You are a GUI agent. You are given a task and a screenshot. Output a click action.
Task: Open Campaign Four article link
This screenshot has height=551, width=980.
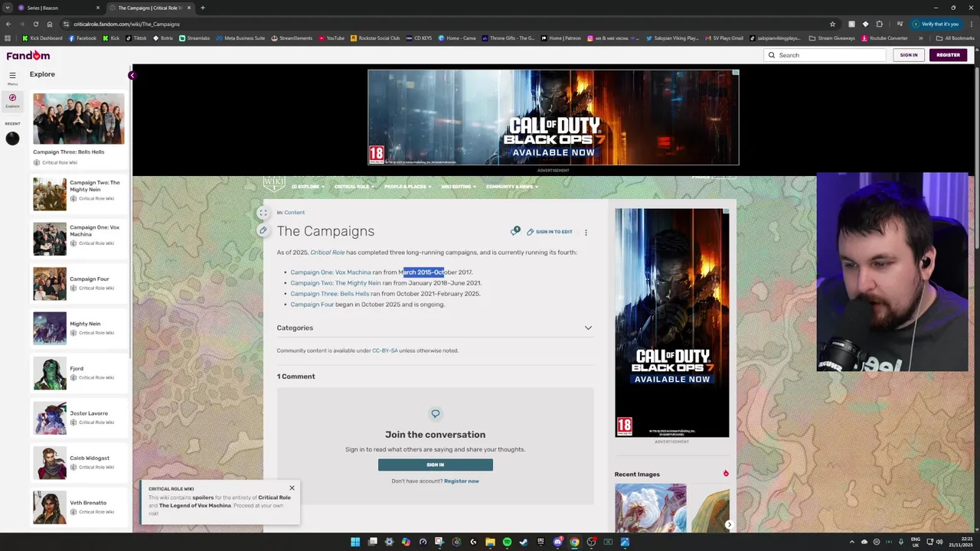312,305
